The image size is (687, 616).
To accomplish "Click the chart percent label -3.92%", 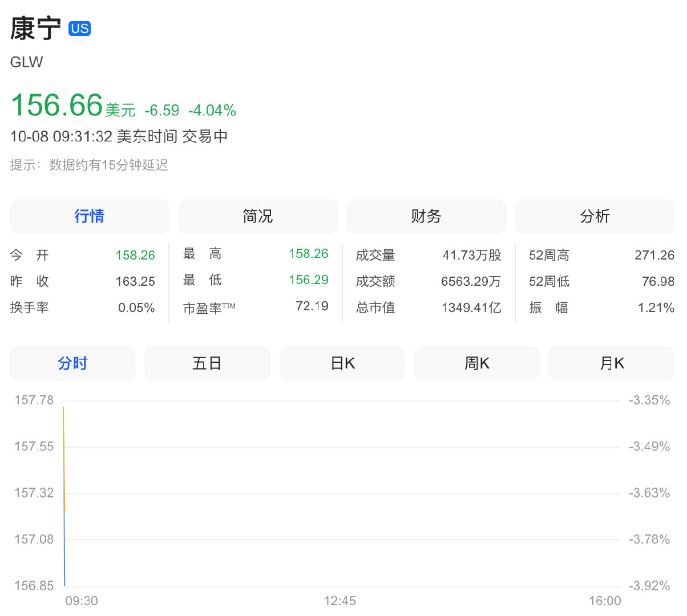I will point(649,585).
